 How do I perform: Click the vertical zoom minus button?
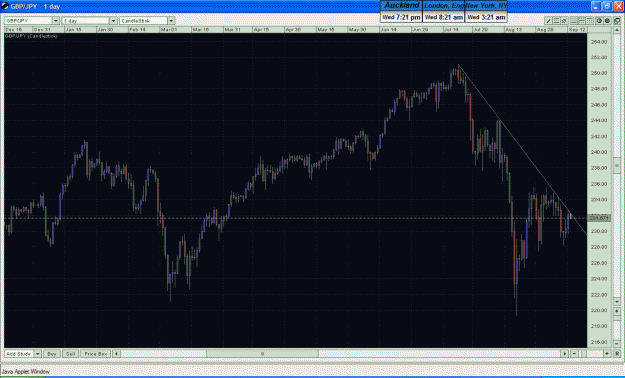point(617,343)
